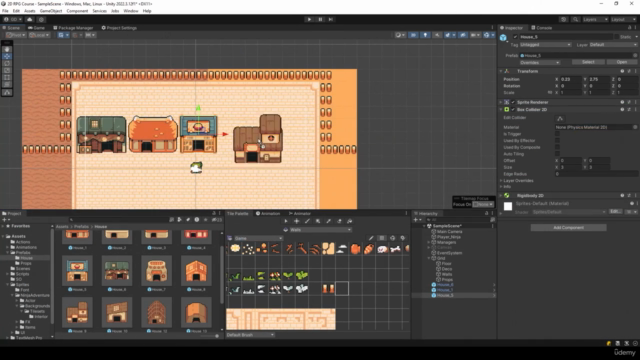Select the Tile Palette flood fill tool
Image resolution: width=640 pixels, height=360 pixels.
(349, 221)
